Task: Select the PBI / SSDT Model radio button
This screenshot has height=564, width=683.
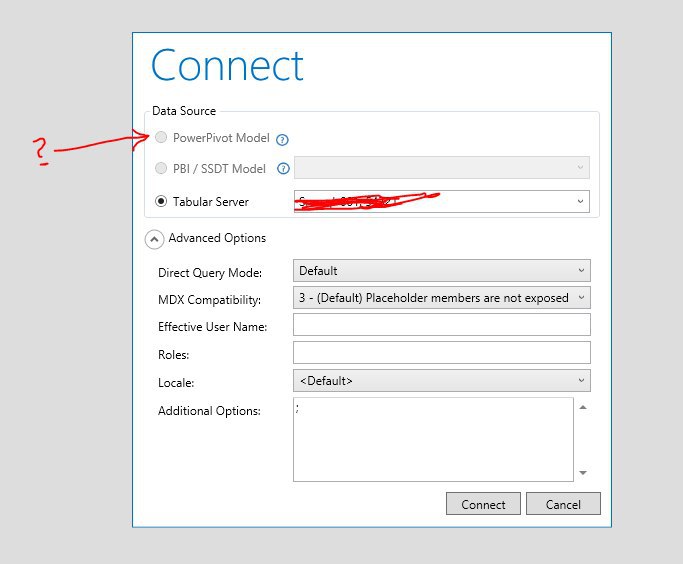Action: click(161, 168)
